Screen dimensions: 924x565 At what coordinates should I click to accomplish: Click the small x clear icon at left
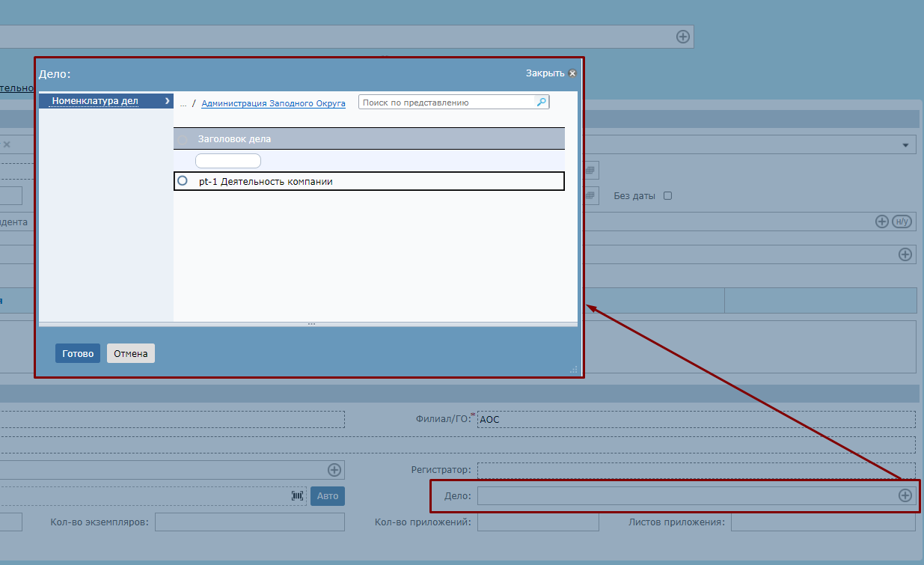coord(7,144)
